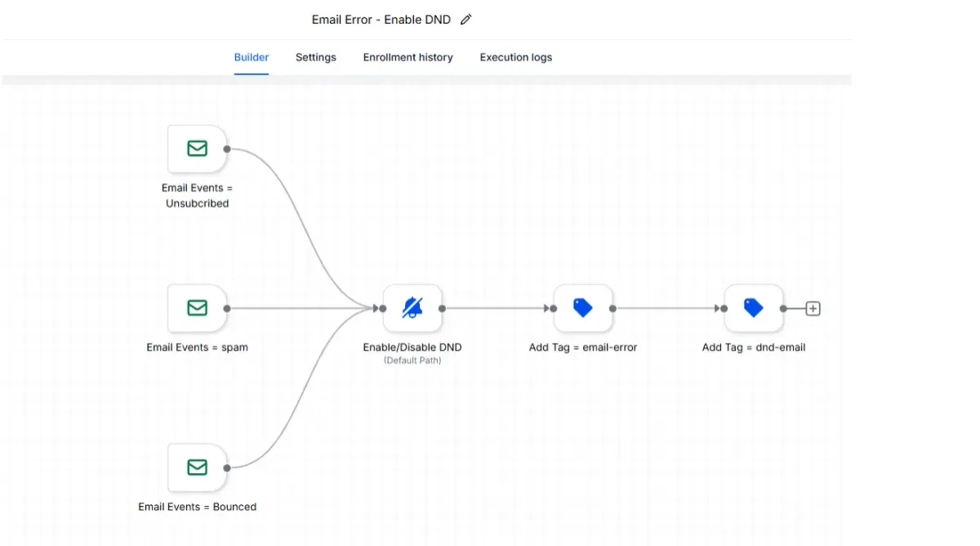Click the Add Tag = email-error label
The width and height of the screenshot is (980, 546).
pos(583,347)
